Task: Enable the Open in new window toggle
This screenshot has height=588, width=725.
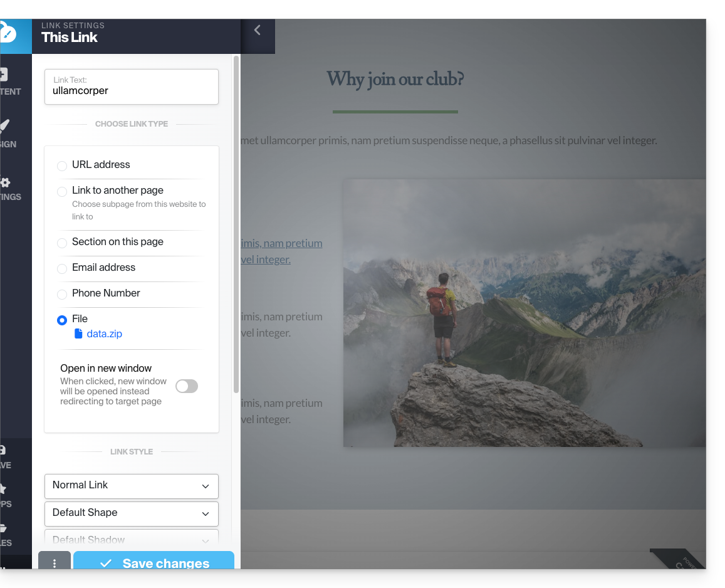Action: point(186,386)
